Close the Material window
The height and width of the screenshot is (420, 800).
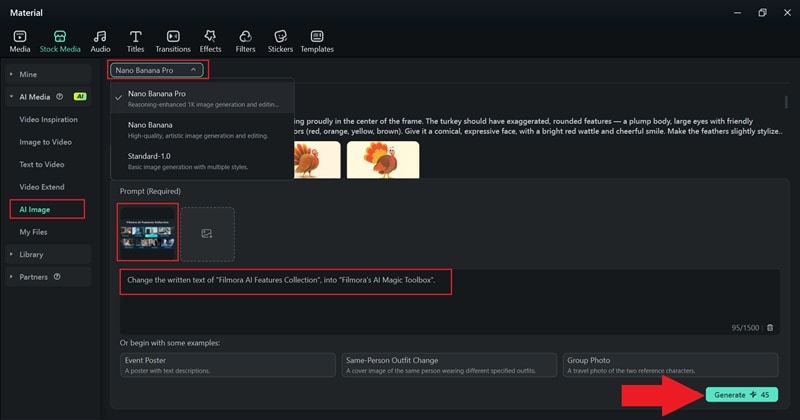(x=787, y=13)
